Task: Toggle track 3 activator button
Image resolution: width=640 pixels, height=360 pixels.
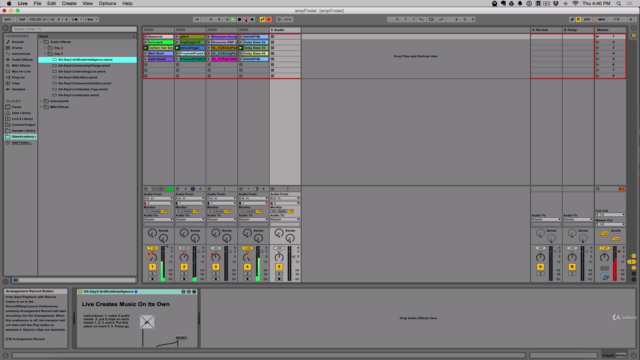Action: (216, 267)
